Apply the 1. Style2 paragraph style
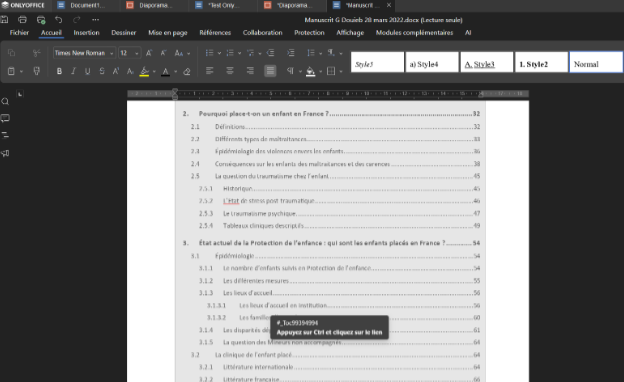The width and height of the screenshot is (624, 382). (x=541, y=62)
